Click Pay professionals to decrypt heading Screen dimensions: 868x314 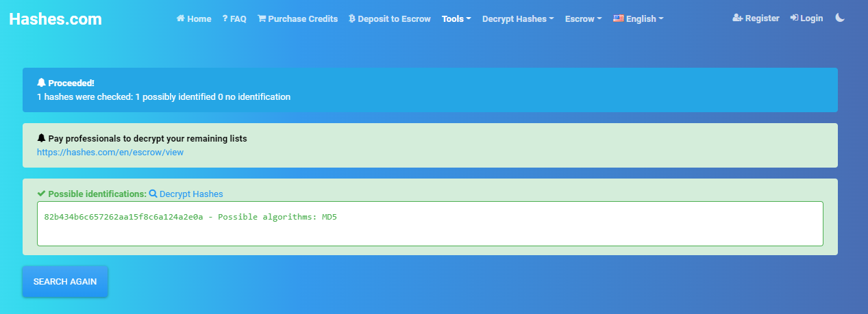coord(147,138)
